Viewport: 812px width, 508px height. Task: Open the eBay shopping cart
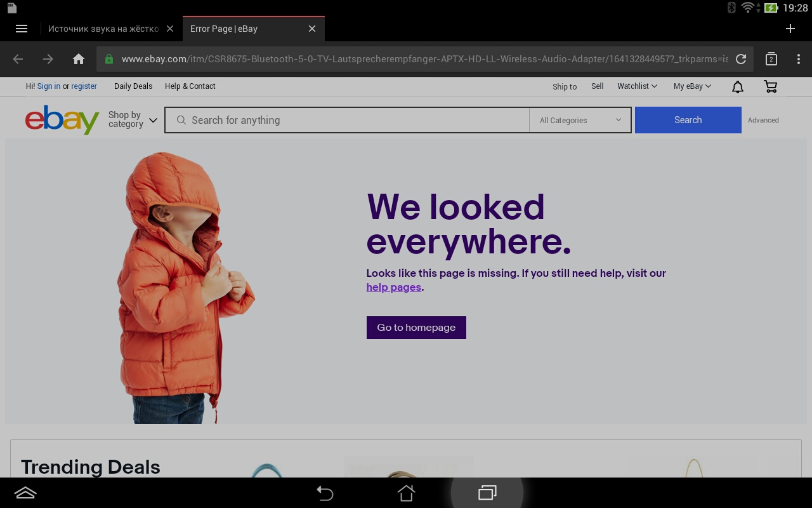click(x=771, y=86)
